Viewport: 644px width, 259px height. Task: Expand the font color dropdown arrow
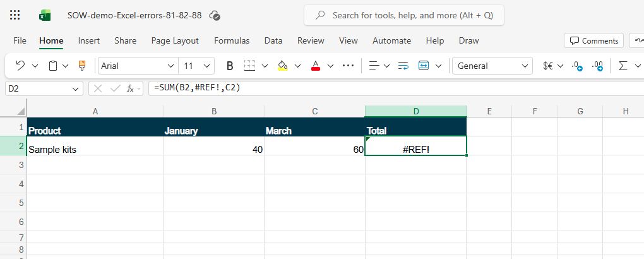pos(330,66)
